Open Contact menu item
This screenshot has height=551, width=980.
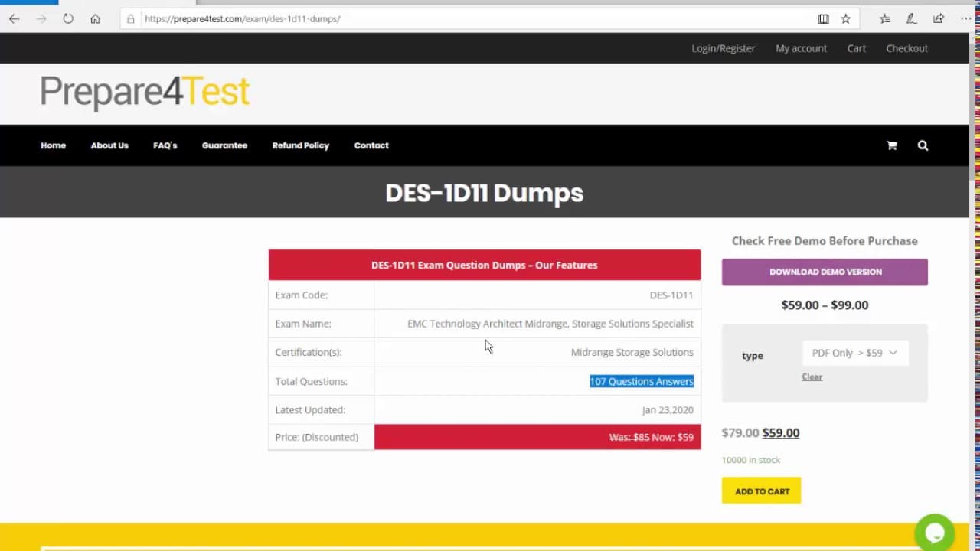click(x=371, y=145)
